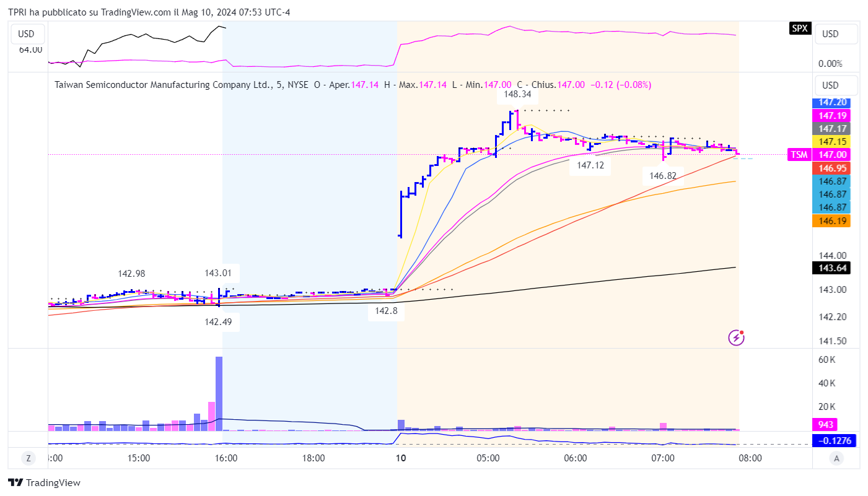The height and width of the screenshot is (496, 868).
Task: Select the blue -0.1276 indicator value tag
Action: click(831, 441)
